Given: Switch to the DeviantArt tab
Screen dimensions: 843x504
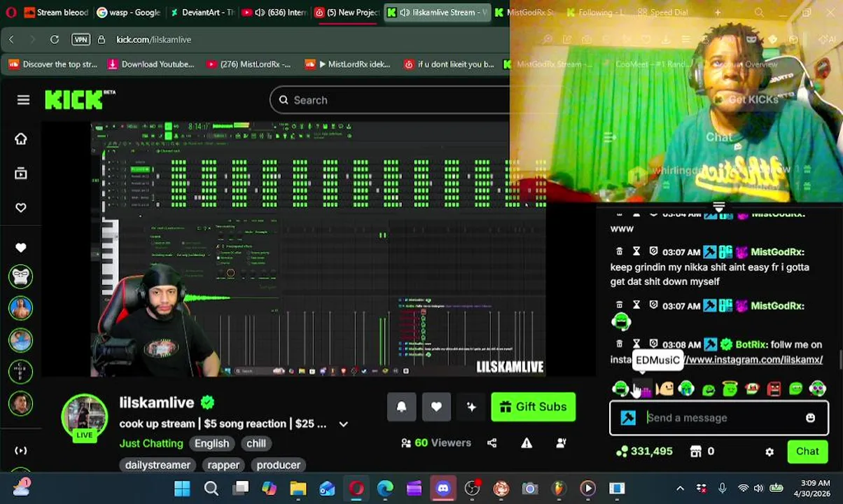Looking at the screenshot, I should pos(202,12).
